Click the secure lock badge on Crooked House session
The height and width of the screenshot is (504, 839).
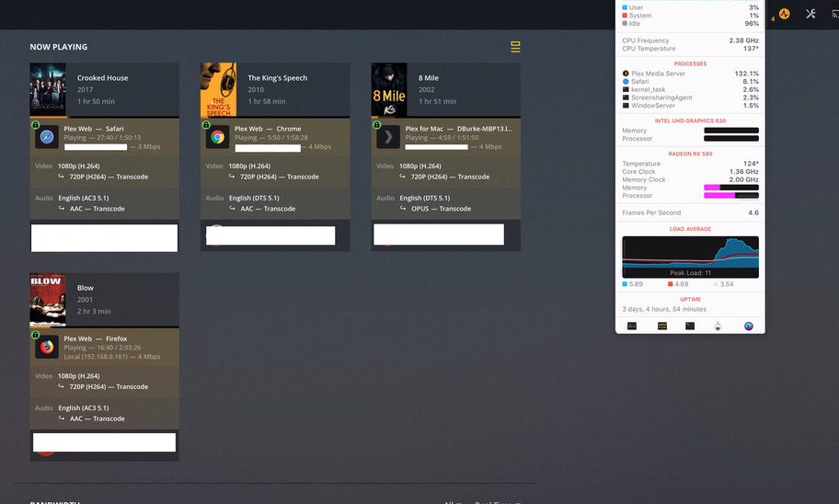pyautogui.click(x=35, y=125)
